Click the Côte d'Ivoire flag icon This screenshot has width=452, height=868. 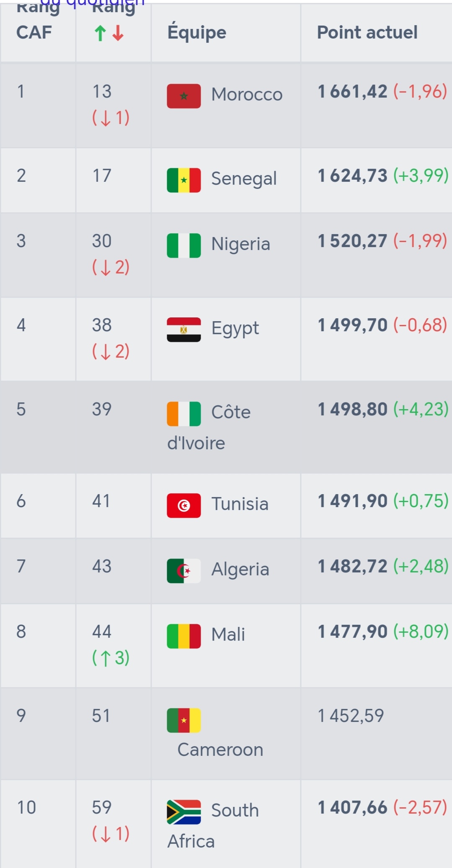(183, 414)
